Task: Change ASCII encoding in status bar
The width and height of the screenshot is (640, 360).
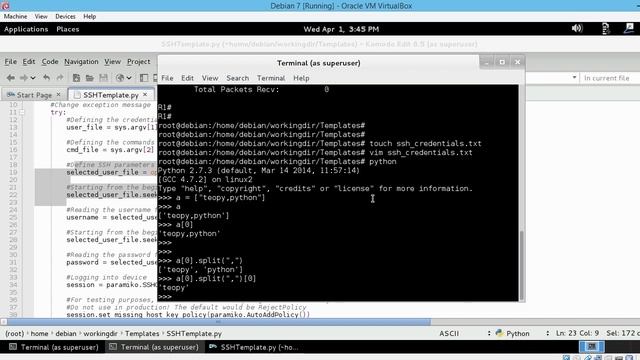Action: [449, 333]
